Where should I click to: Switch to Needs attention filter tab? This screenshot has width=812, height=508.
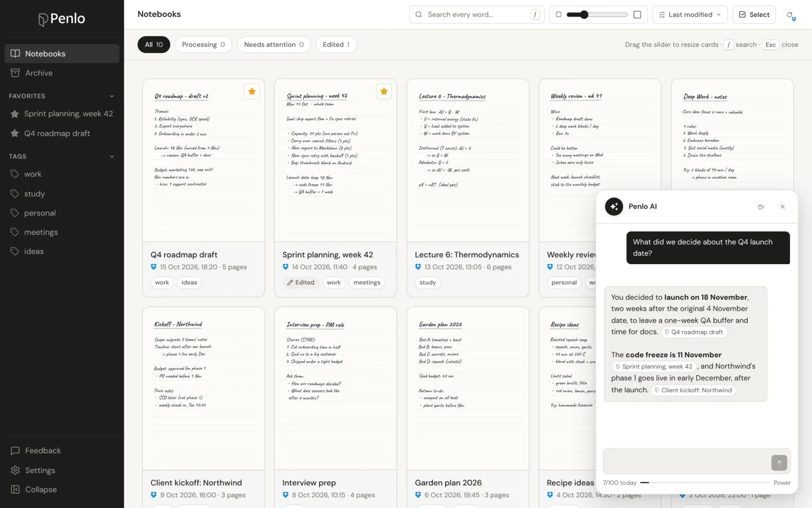[274, 45]
